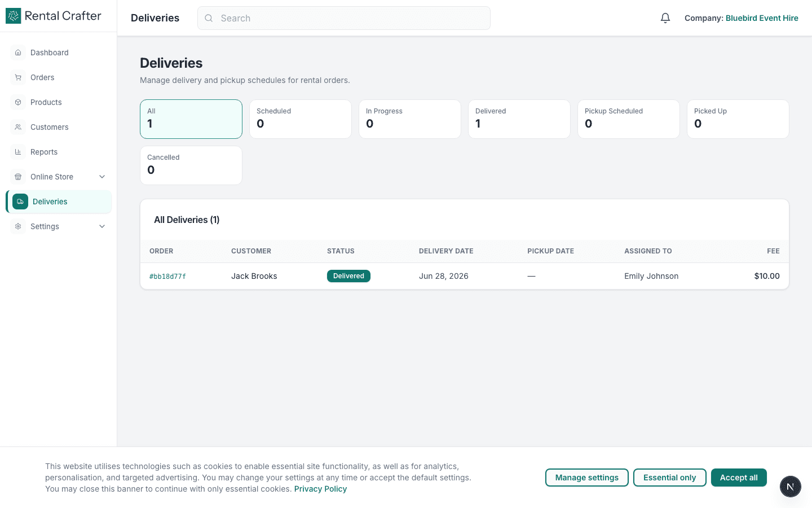Click the Bluebird Event Hire company link
812x508 pixels.
tap(762, 18)
